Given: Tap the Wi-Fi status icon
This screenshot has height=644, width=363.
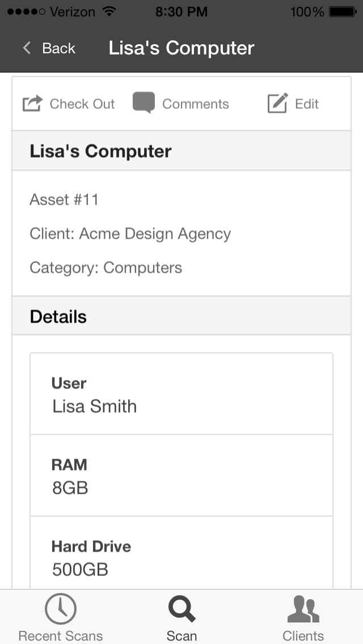Looking at the screenshot, I should click(109, 11).
